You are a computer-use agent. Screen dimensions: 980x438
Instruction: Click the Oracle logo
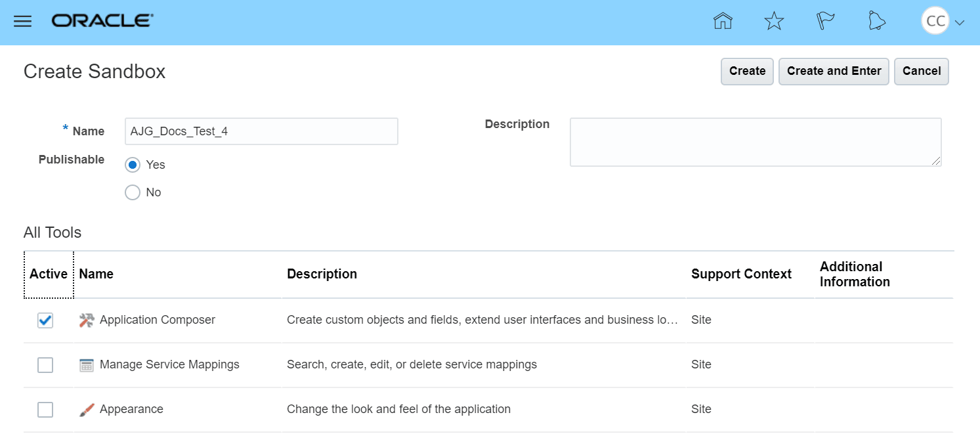(102, 20)
